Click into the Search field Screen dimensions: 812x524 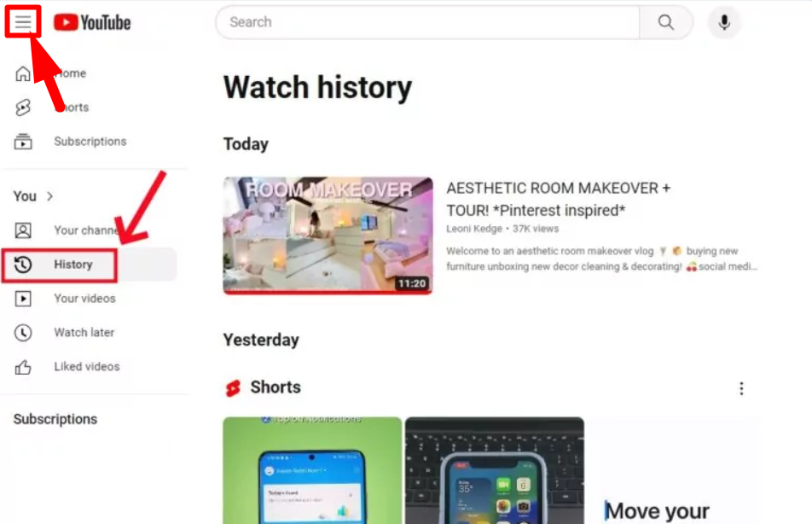tap(428, 22)
